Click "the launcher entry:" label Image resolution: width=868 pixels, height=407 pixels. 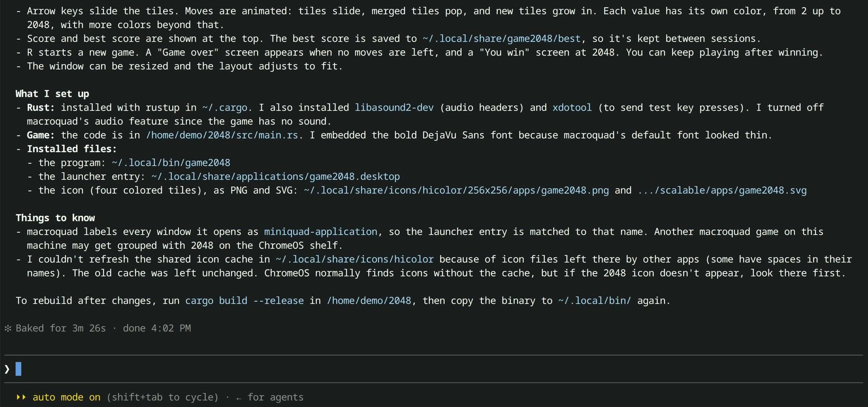tap(92, 177)
